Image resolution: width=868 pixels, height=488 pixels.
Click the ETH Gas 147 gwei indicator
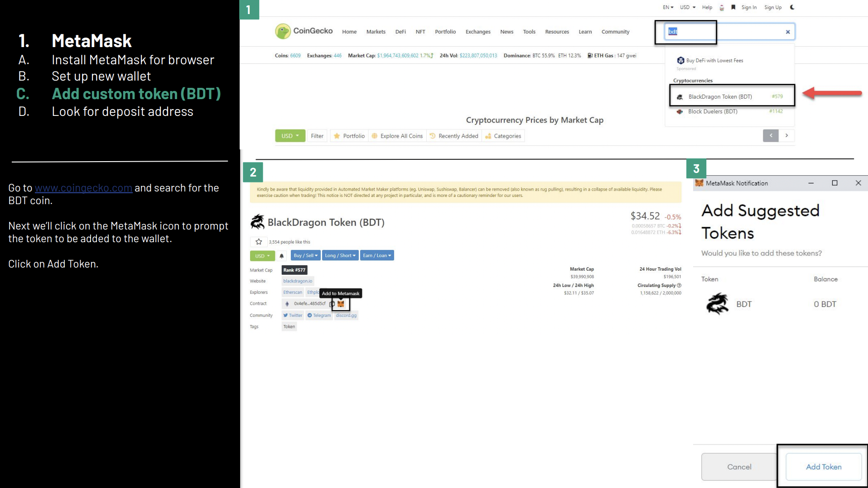[612, 56]
